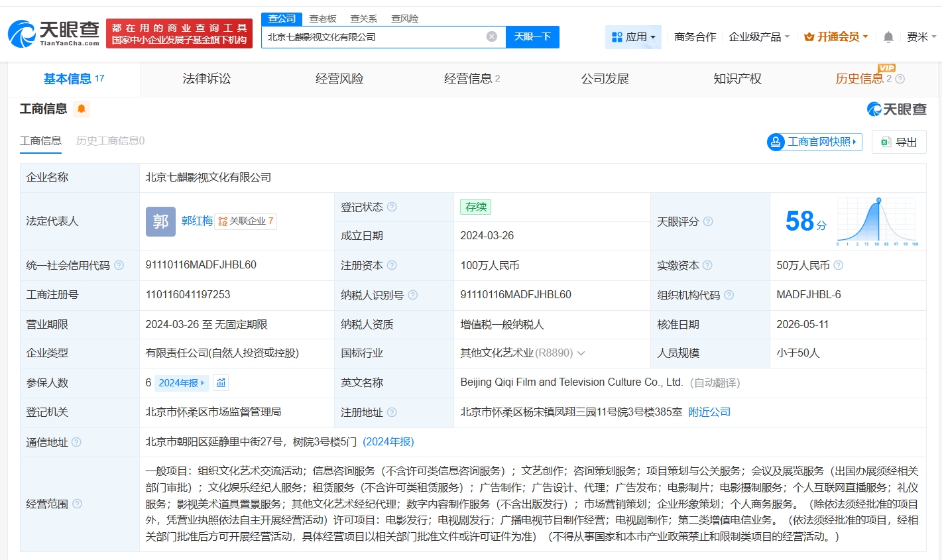Open 郭红梅 legal representative link
Image resolution: width=942 pixels, height=560 pixels.
pos(197,221)
